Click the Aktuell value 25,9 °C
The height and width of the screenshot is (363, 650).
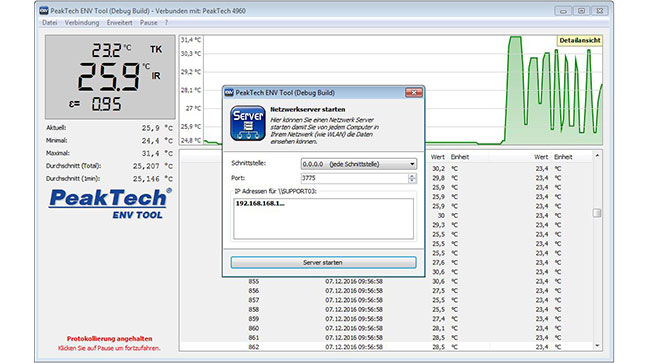point(157,128)
